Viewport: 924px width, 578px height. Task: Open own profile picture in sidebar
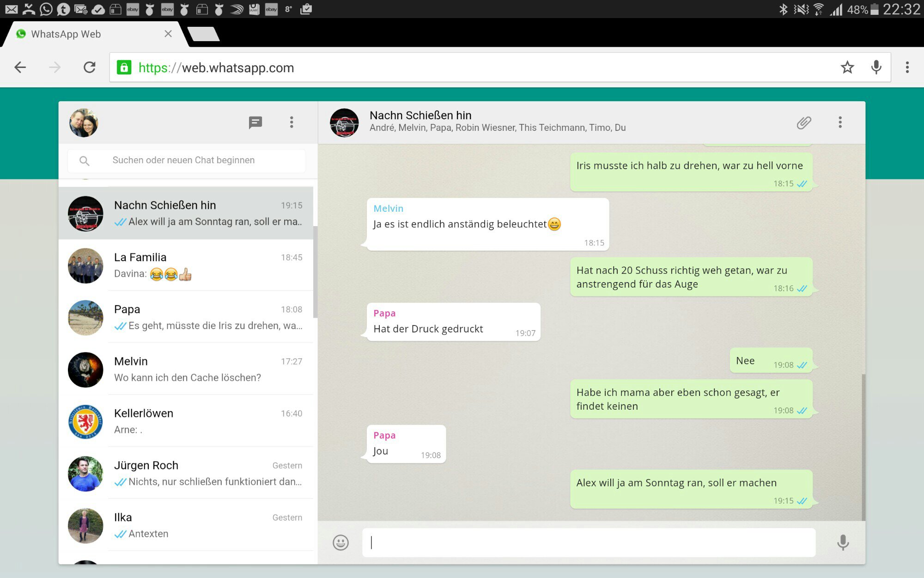click(84, 123)
